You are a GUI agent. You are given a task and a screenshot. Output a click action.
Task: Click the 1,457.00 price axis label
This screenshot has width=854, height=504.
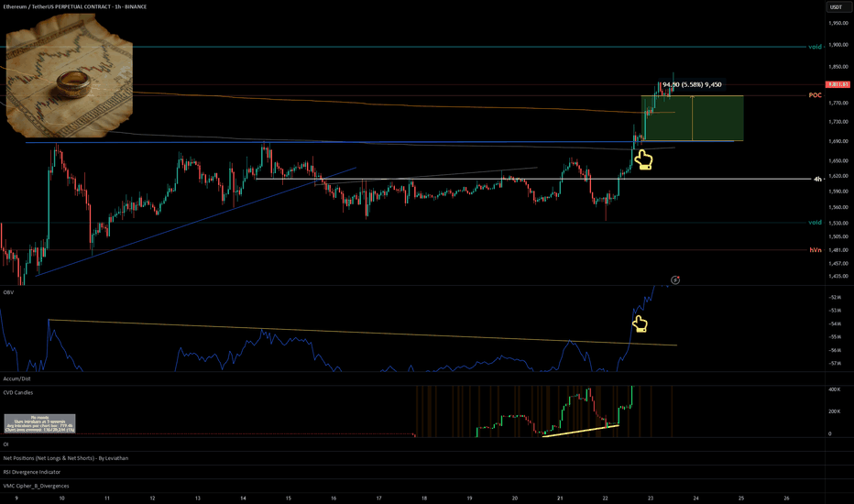pyautogui.click(x=838, y=264)
